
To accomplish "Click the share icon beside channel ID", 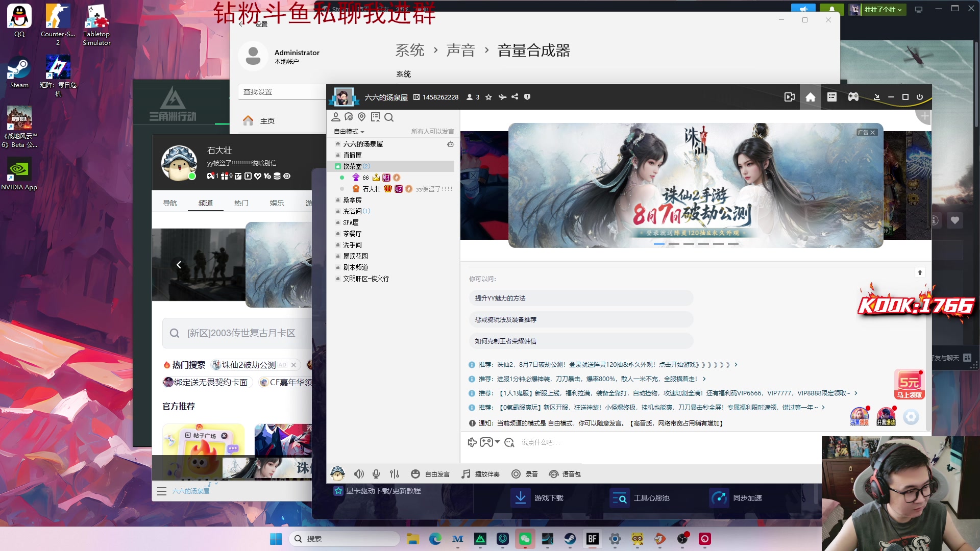I will point(514,97).
